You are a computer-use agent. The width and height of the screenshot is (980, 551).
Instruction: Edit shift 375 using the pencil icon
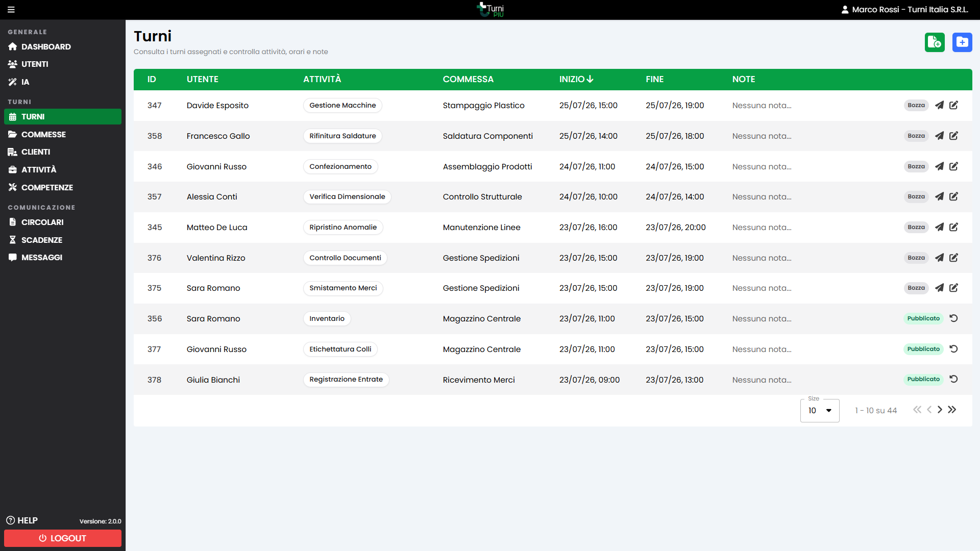pos(953,288)
